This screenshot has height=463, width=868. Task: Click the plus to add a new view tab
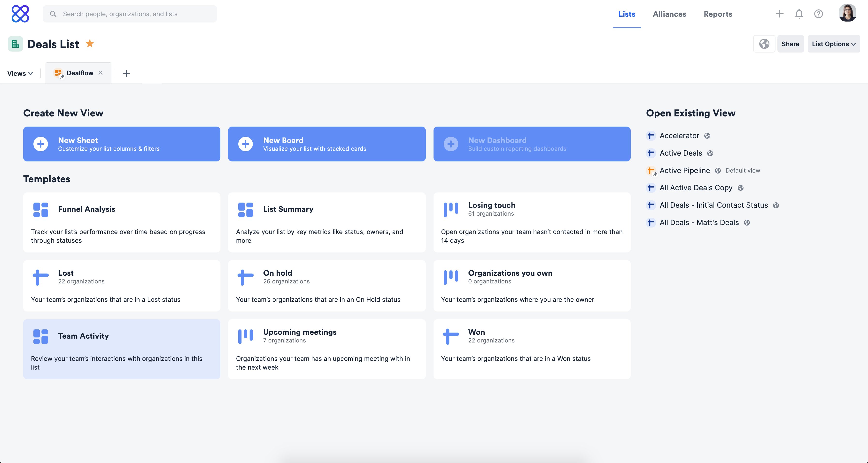coord(126,73)
